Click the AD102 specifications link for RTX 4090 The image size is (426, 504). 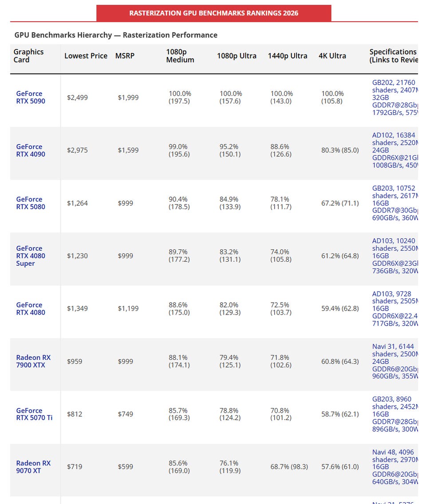tap(395, 150)
